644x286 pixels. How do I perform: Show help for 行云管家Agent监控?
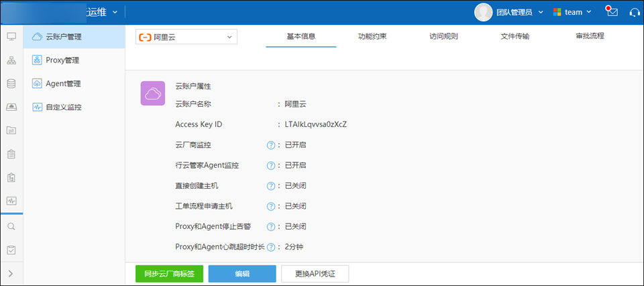[270, 166]
